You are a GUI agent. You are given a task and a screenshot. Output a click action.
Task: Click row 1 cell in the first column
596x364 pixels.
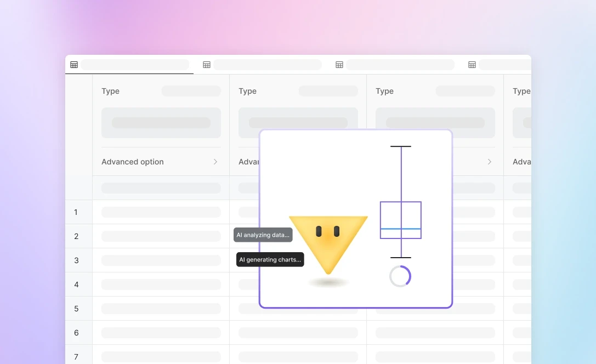pyautogui.click(x=161, y=212)
